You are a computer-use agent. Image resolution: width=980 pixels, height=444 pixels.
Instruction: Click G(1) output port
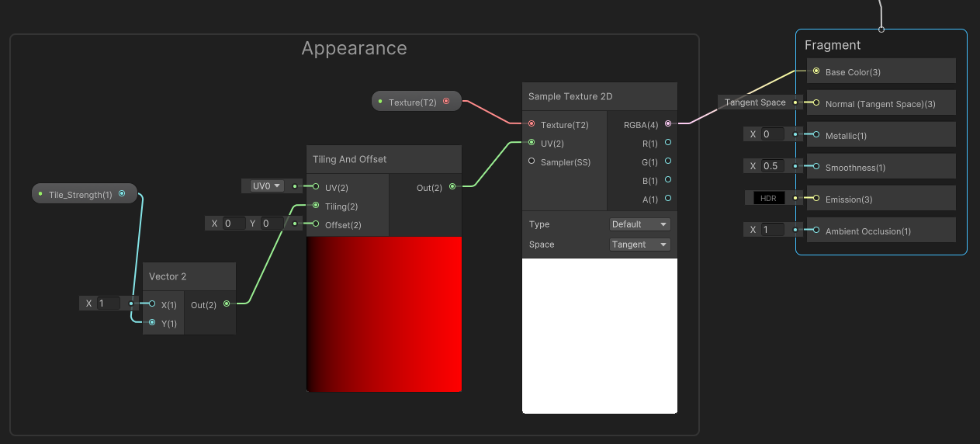tap(668, 161)
